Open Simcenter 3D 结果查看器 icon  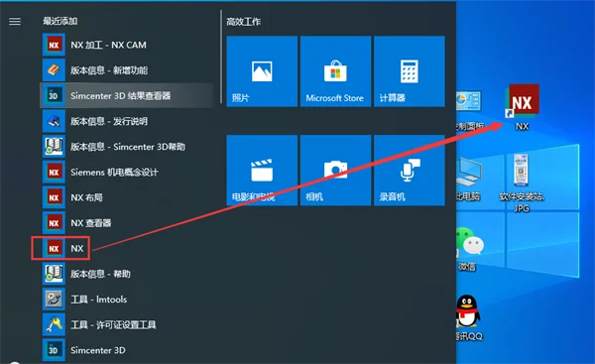coord(54,95)
